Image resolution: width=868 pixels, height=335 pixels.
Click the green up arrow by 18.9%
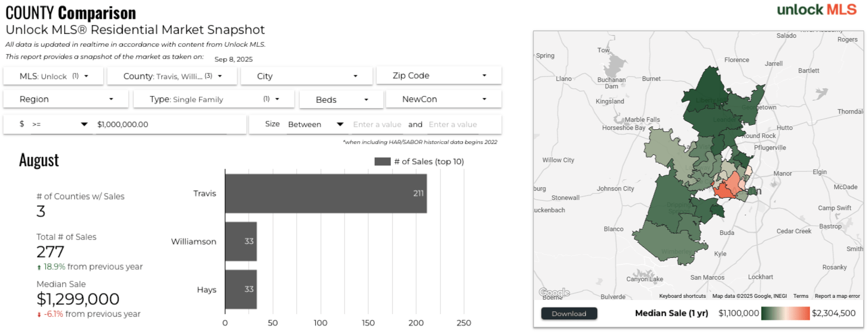(x=39, y=267)
